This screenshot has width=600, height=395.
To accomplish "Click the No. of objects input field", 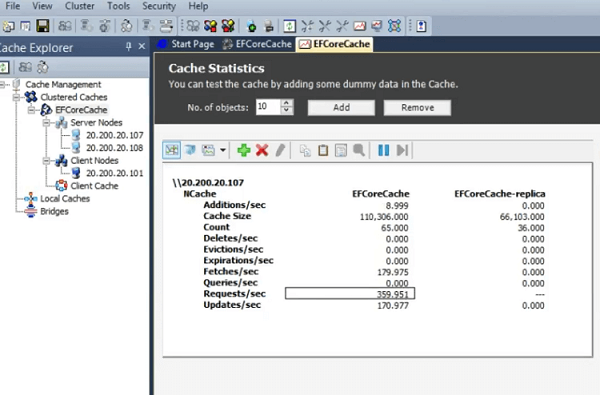I will 268,107.
